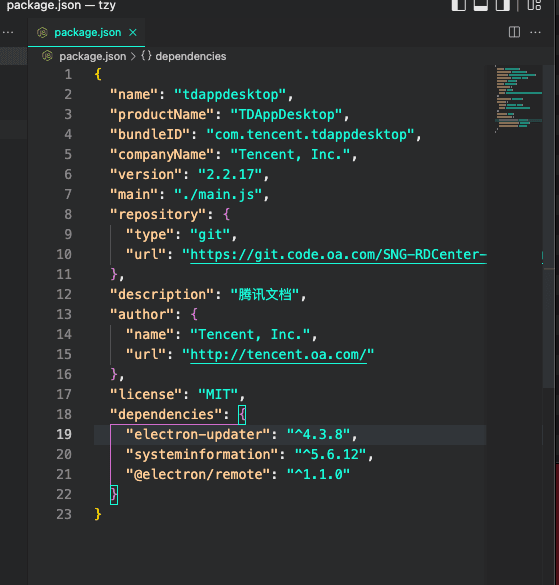Click line number 13 gutter for author

coord(64,315)
